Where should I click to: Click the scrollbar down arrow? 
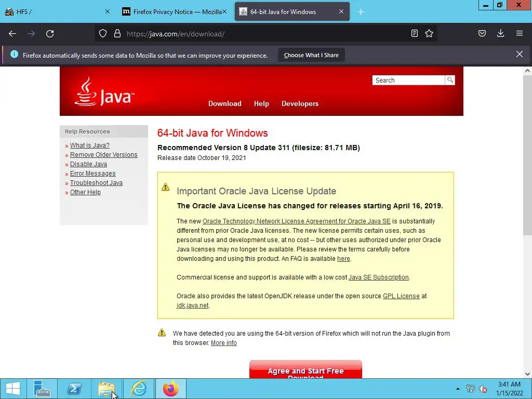(x=527, y=374)
